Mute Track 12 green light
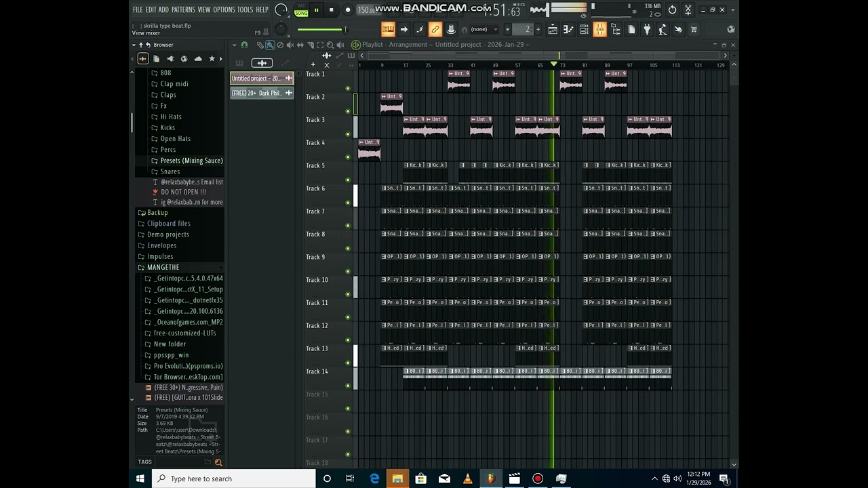Viewport: 868px width, 488px height. (x=348, y=340)
